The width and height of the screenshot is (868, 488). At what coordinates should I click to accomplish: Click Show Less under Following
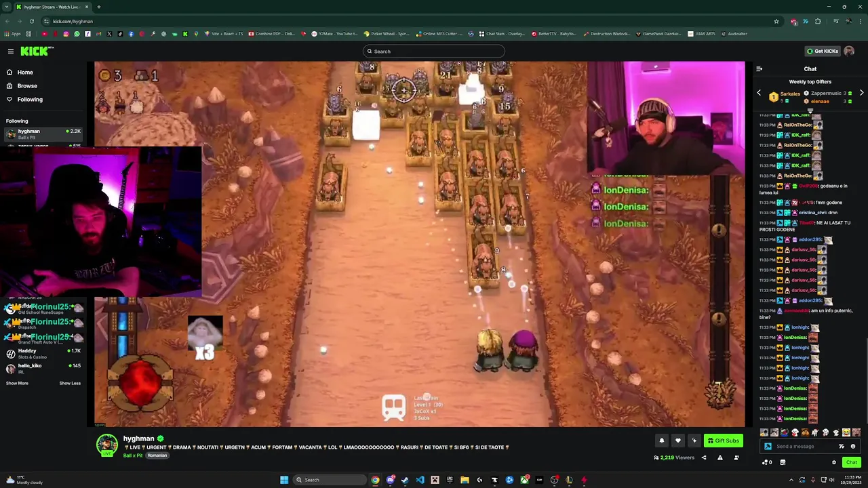(x=70, y=383)
